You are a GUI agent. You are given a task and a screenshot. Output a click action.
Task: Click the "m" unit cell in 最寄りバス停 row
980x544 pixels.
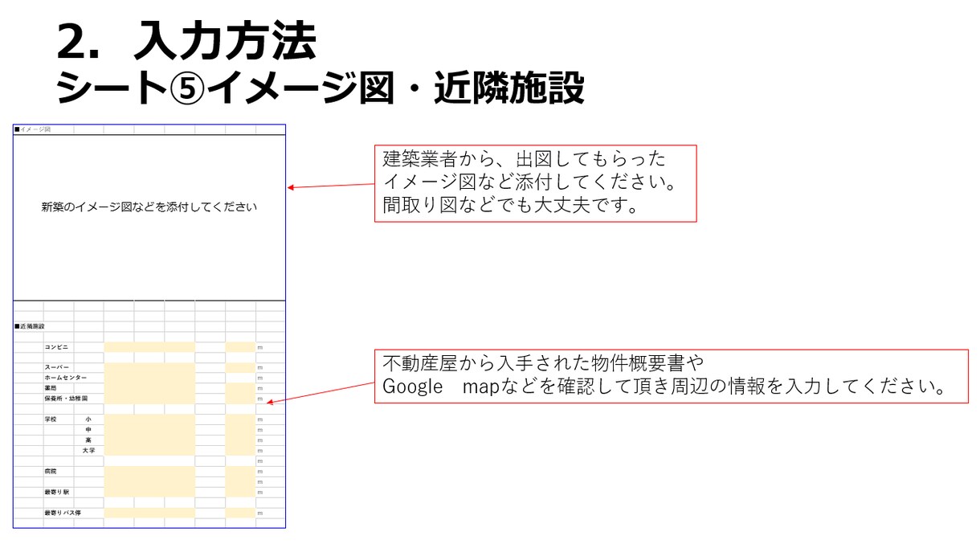(x=270, y=513)
